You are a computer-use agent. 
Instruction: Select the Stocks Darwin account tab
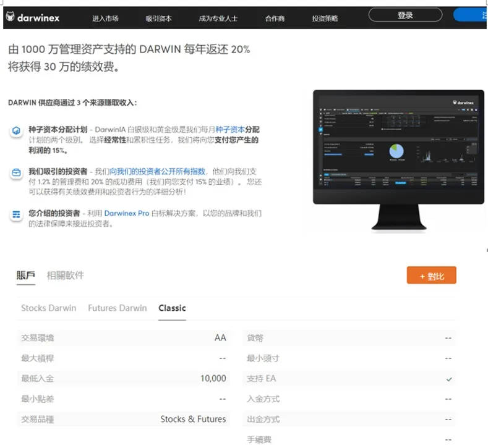coord(48,308)
